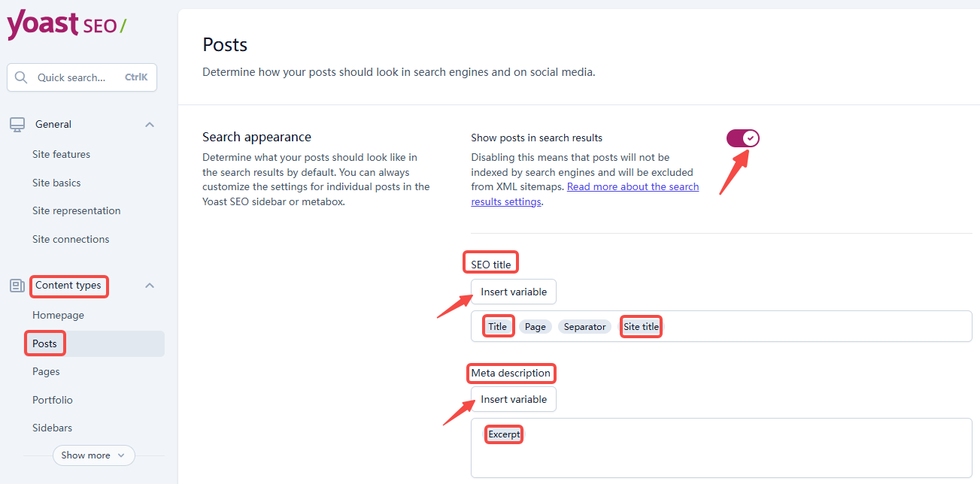Select Posts in the sidebar
Screen dimensions: 980x484
point(44,343)
